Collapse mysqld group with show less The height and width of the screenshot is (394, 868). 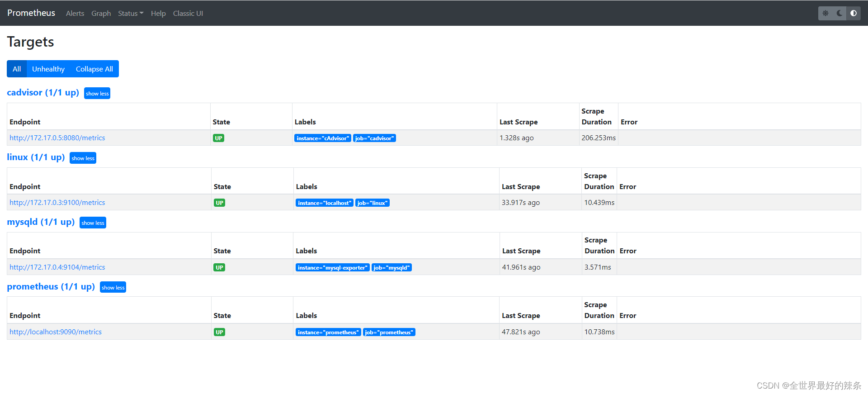(93, 223)
